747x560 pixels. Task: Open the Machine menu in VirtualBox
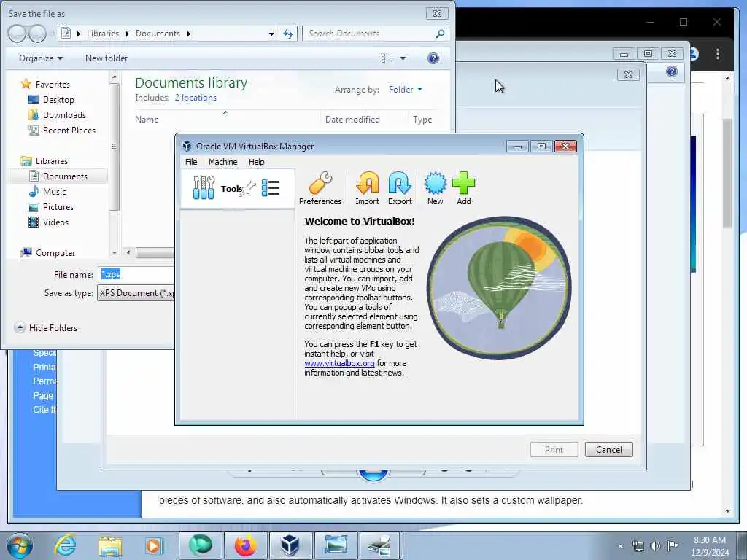pyautogui.click(x=222, y=162)
